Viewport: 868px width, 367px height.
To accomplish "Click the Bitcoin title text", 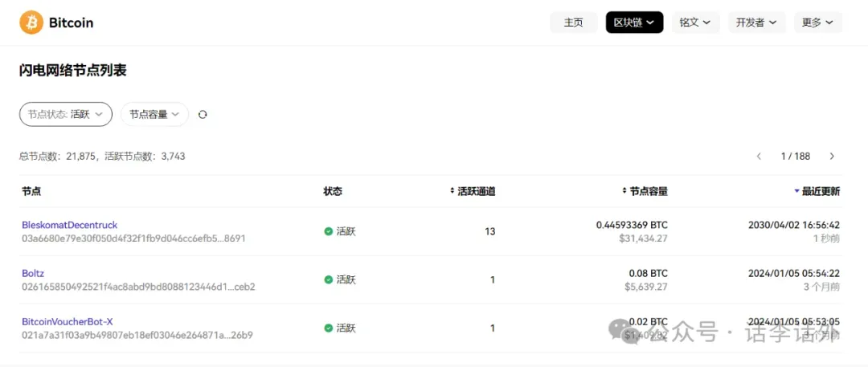I will 71,22.
